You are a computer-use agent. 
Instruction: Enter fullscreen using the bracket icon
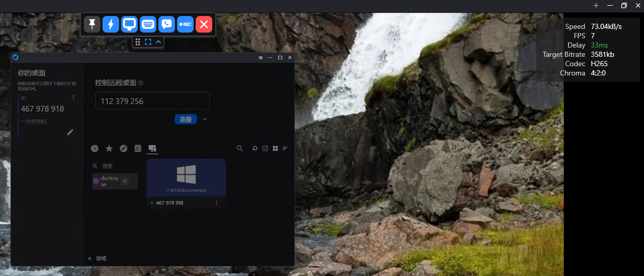pos(148,42)
